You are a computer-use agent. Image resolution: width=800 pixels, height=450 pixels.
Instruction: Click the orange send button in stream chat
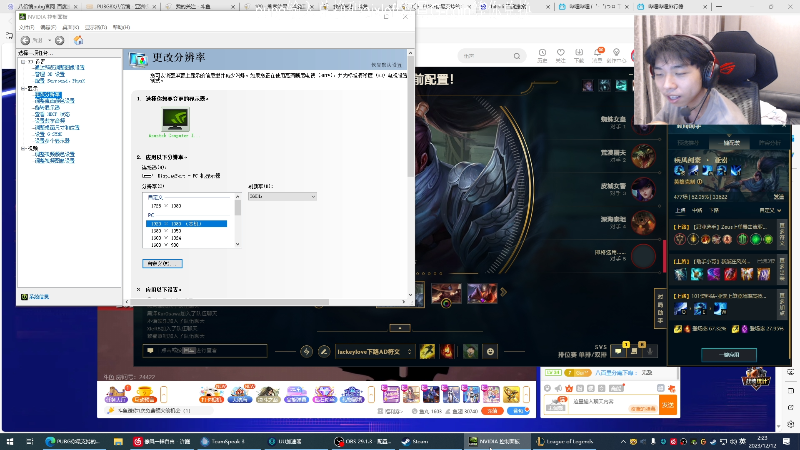point(667,405)
